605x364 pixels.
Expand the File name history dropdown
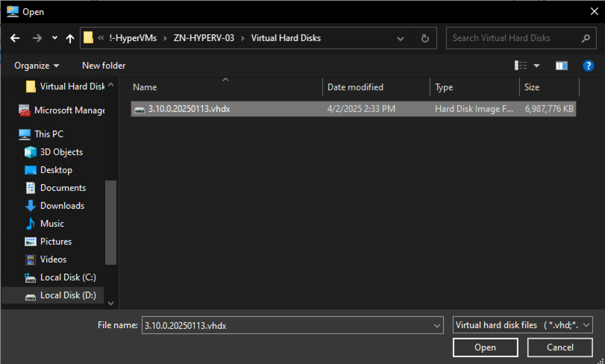[x=436, y=325]
